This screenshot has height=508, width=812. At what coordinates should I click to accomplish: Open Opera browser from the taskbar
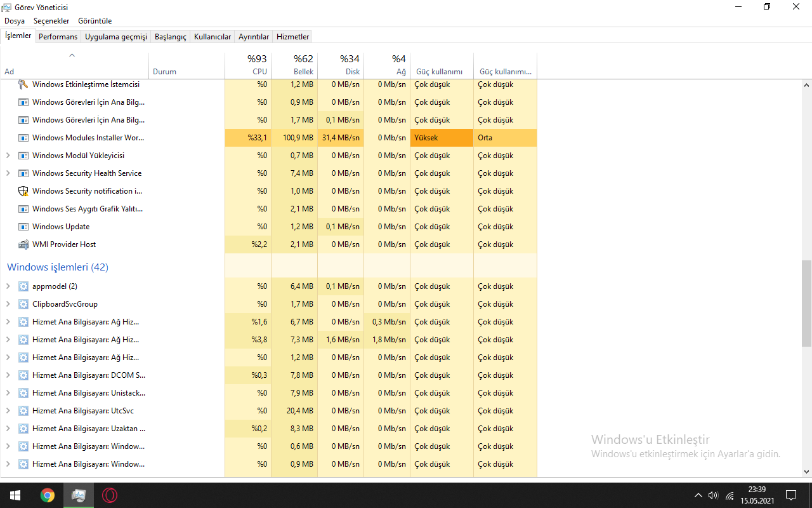click(110, 495)
